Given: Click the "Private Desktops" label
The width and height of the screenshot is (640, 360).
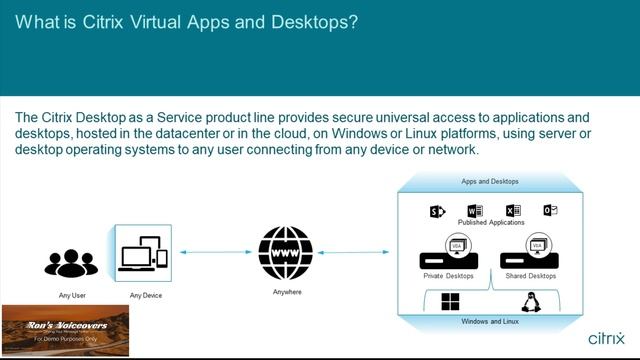Looking at the screenshot, I should [448, 276].
